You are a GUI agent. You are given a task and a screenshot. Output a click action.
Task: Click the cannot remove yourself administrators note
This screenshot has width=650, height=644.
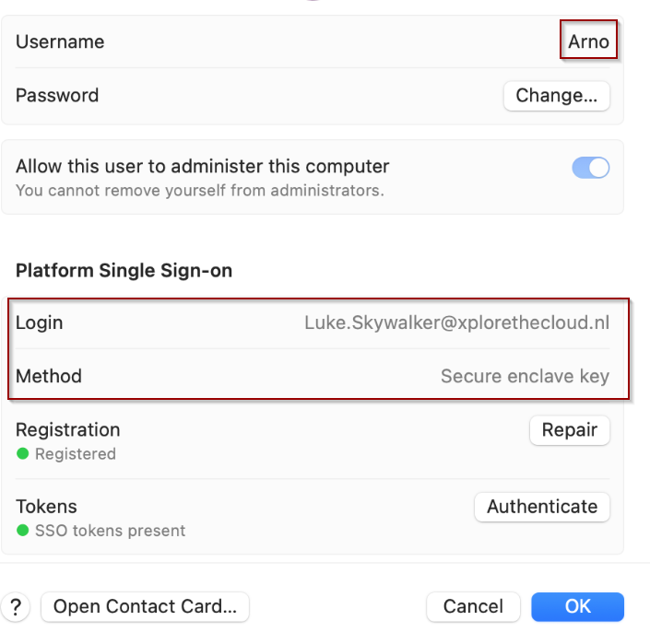click(x=199, y=191)
